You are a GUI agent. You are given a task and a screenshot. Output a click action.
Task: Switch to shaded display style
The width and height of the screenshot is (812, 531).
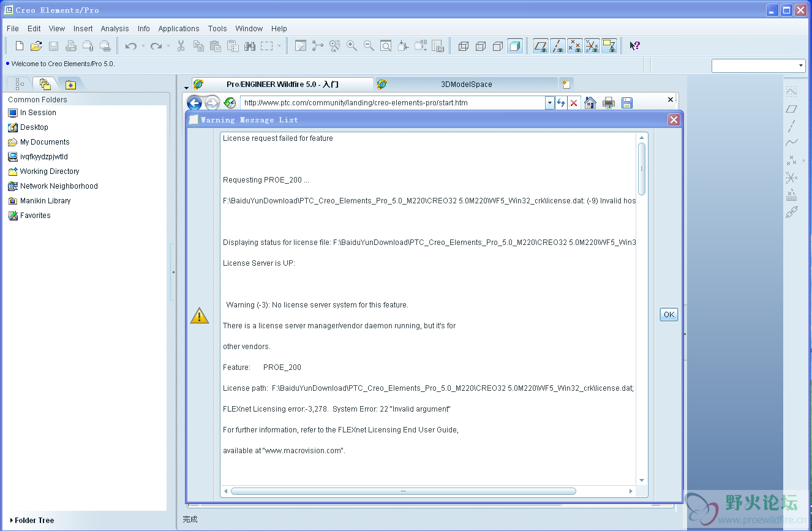click(515, 46)
